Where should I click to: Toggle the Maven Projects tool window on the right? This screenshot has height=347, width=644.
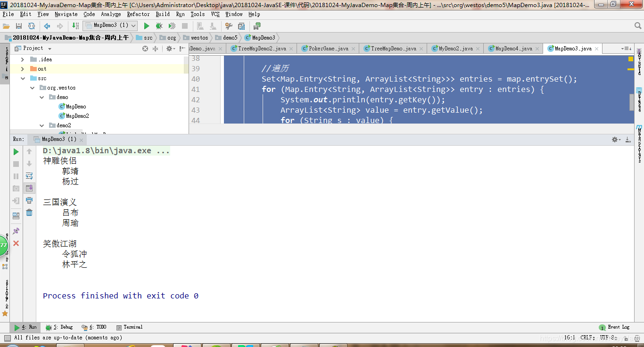pyautogui.click(x=639, y=143)
